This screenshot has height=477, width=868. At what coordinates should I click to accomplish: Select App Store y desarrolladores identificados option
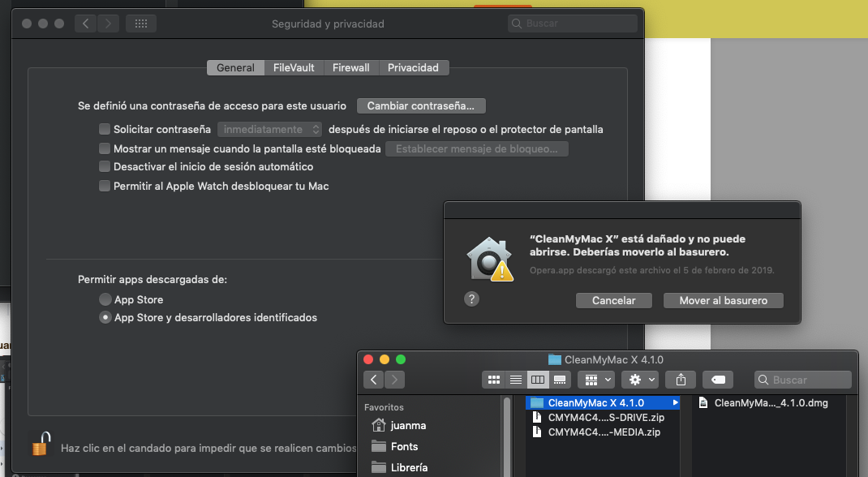point(105,318)
